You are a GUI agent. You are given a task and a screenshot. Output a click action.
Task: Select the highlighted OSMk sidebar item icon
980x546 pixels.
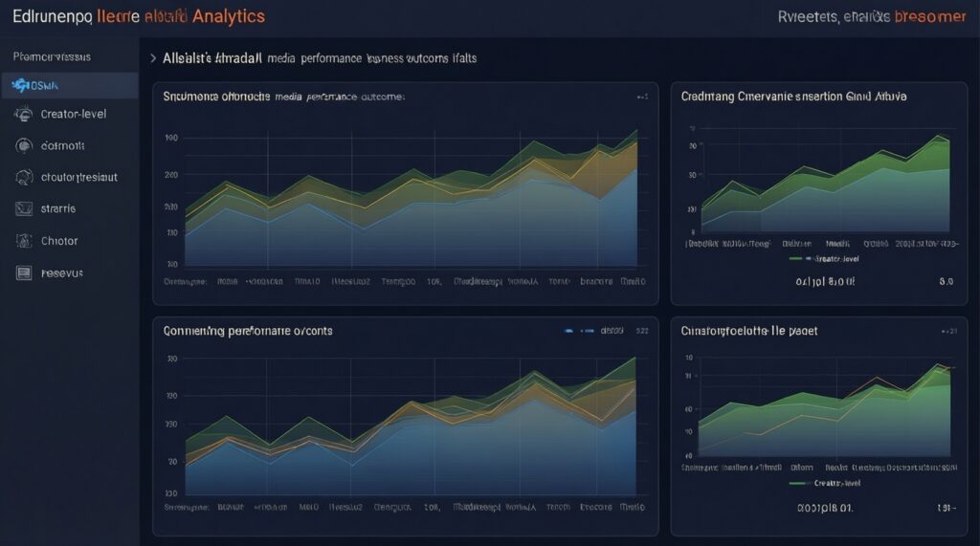(21, 85)
